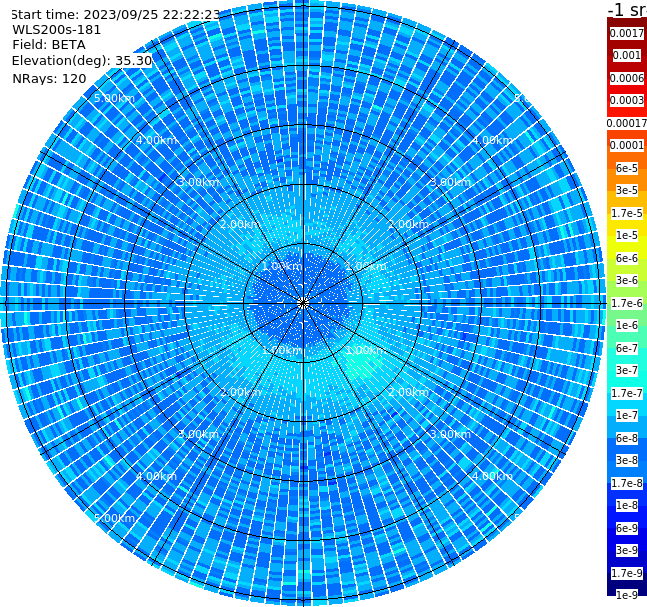Image resolution: width=647 pixels, height=607 pixels.
Task: Click the center origin of the polar plot
Action: coord(303,304)
